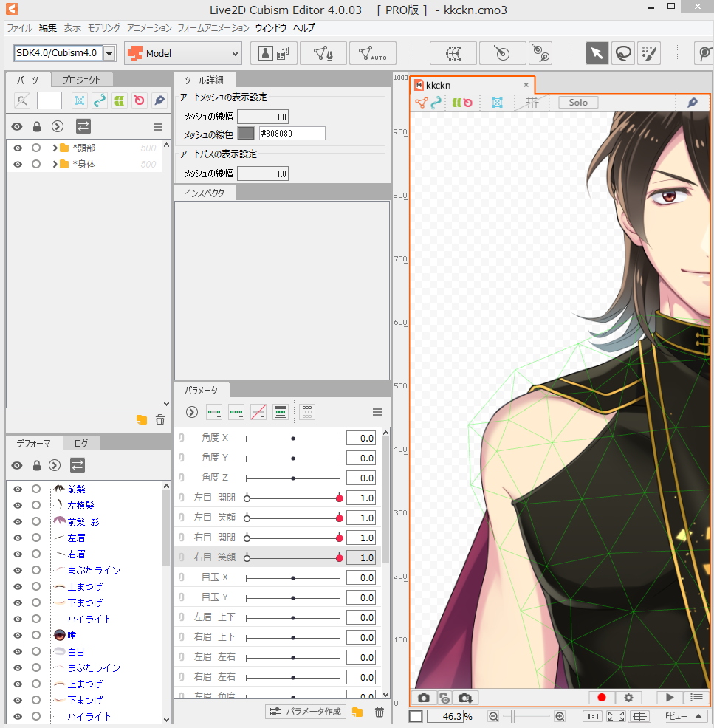Viewport: 714px width, 728px height.
Task: Click the new folder icon in Parts panel
Action: tap(142, 419)
